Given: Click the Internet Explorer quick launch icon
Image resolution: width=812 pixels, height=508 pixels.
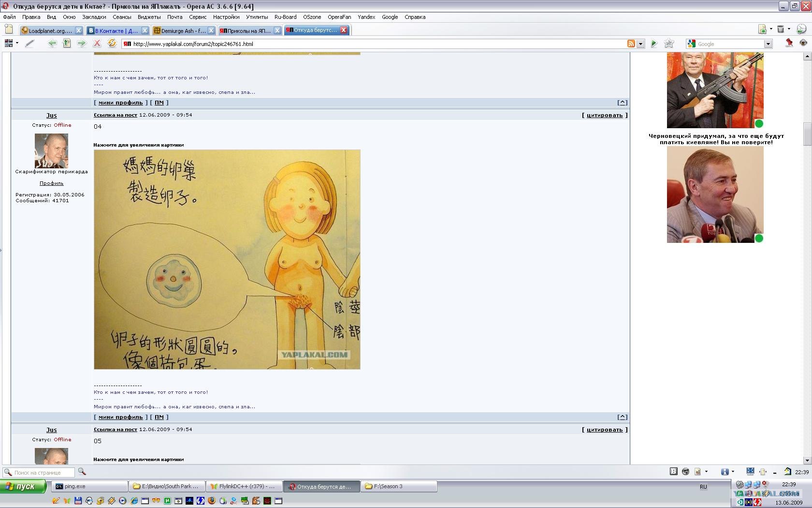Looking at the screenshot, I should (134, 501).
